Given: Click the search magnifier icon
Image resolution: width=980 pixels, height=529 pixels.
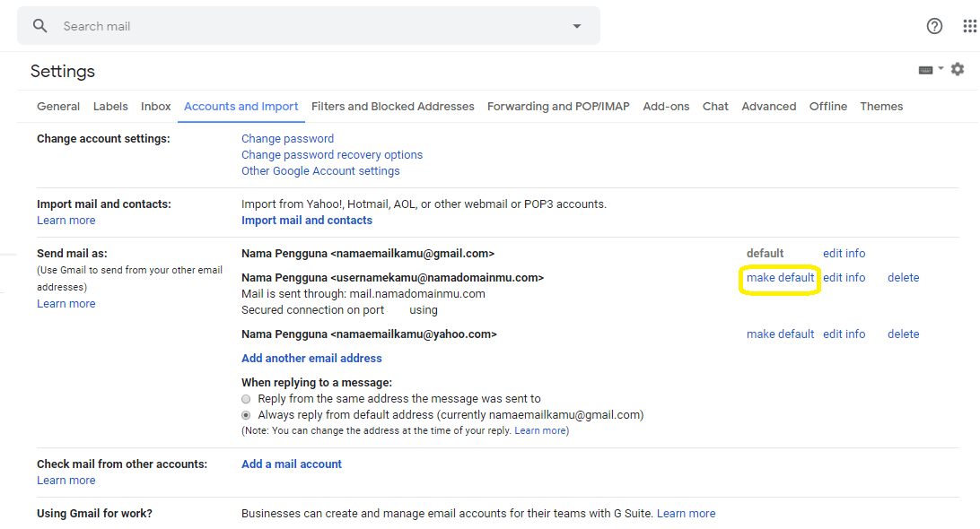Looking at the screenshot, I should tap(39, 26).
